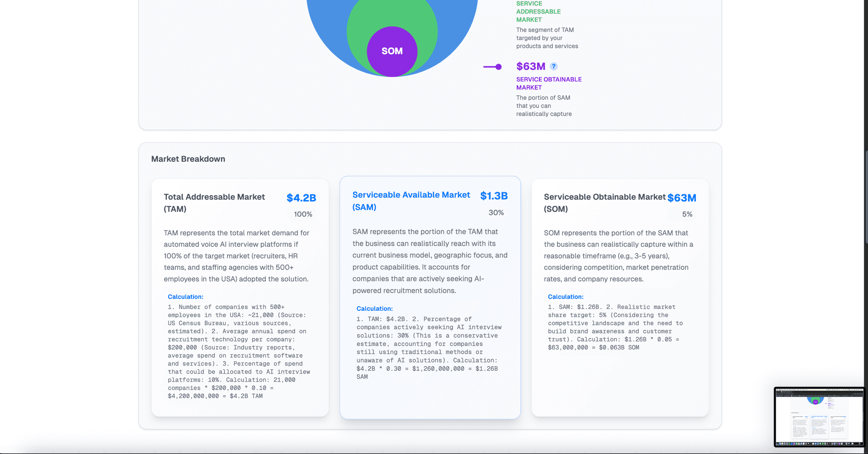Screen dimensions: 868x454
Task: Click the 30% badge in SAM card
Action: [x=496, y=212]
